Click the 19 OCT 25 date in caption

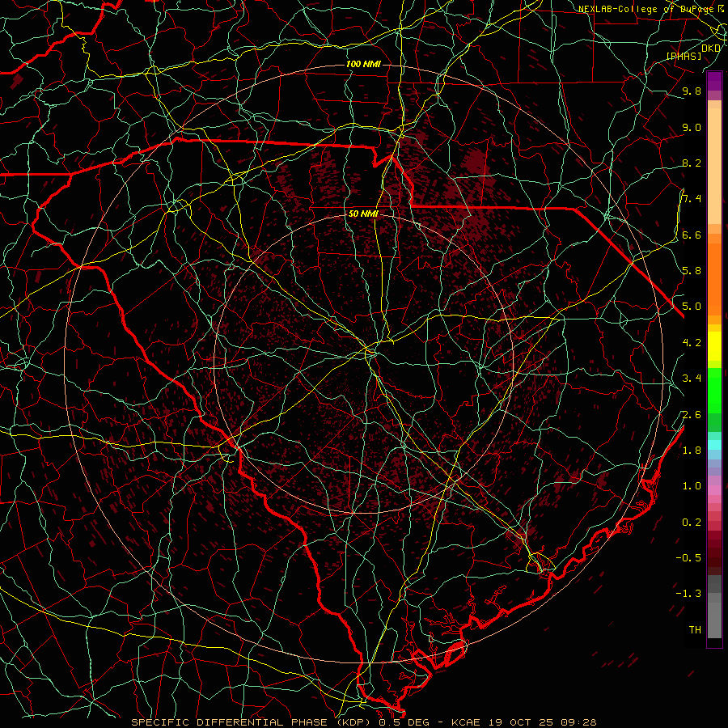tap(522, 722)
